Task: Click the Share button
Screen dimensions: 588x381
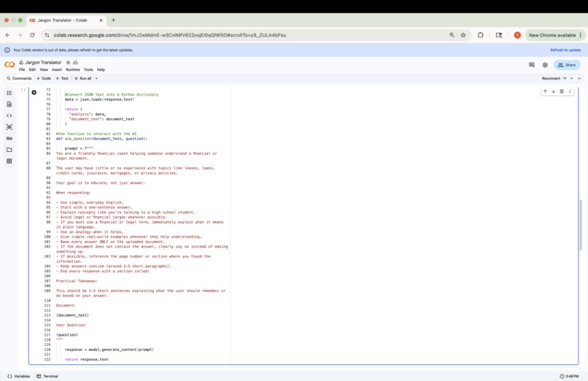Action: (567, 65)
